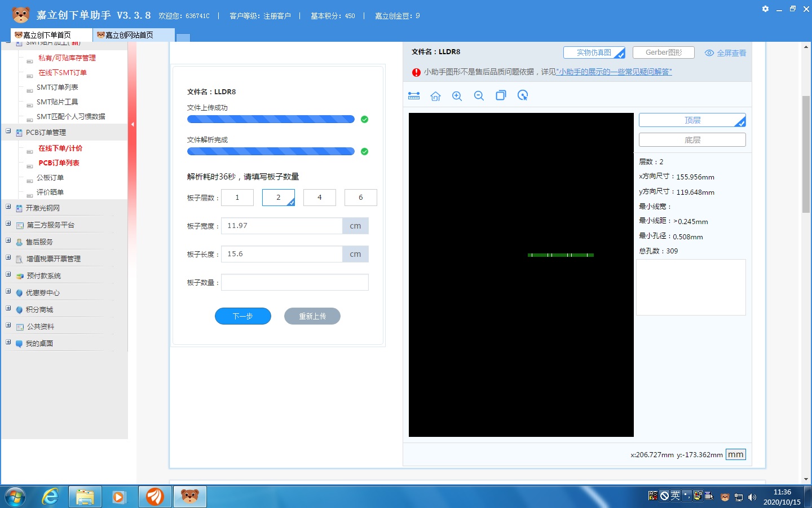Click 文件上传成功 progress bar
812x508 pixels.
tap(271, 119)
